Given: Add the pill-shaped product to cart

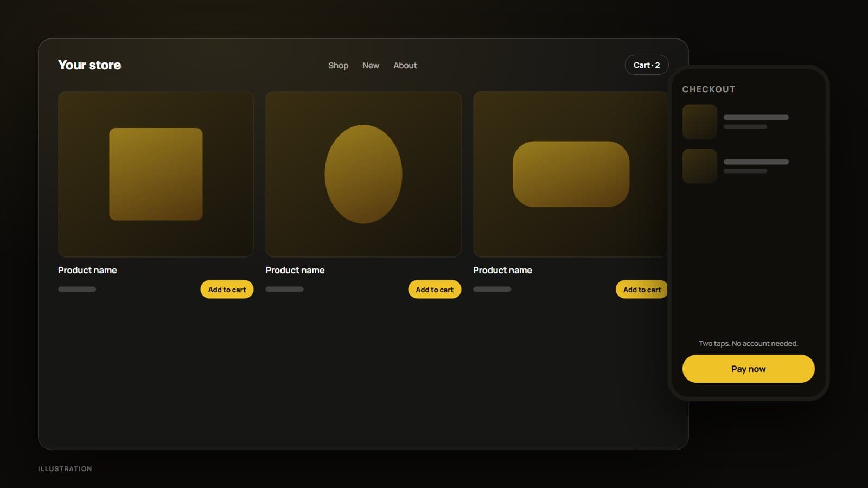Looking at the screenshot, I should pyautogui.click(x=642, y=290).
